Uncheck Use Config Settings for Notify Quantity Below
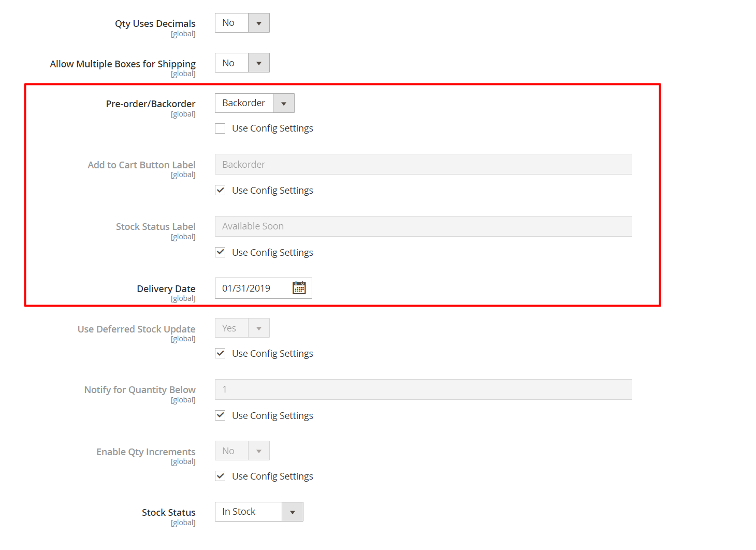 [221, 415]
